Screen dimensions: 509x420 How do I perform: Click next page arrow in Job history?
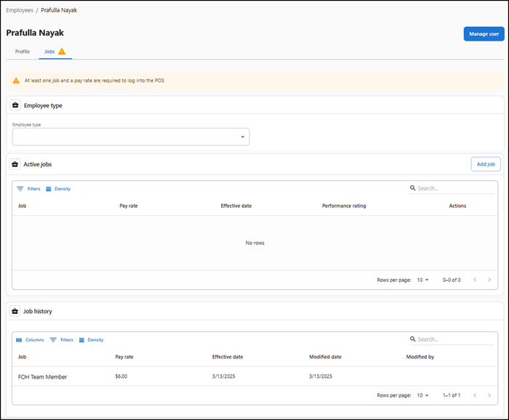point(489,395)
